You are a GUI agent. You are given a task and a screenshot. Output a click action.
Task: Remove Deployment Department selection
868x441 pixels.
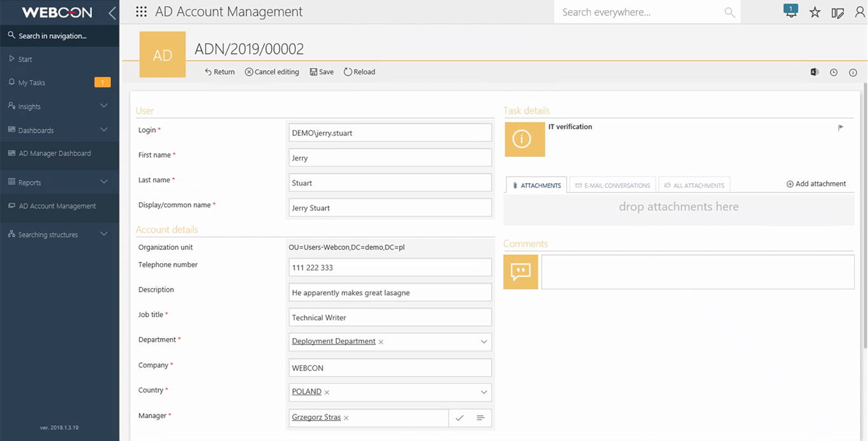pyautogui.click(x=381, y=342)
